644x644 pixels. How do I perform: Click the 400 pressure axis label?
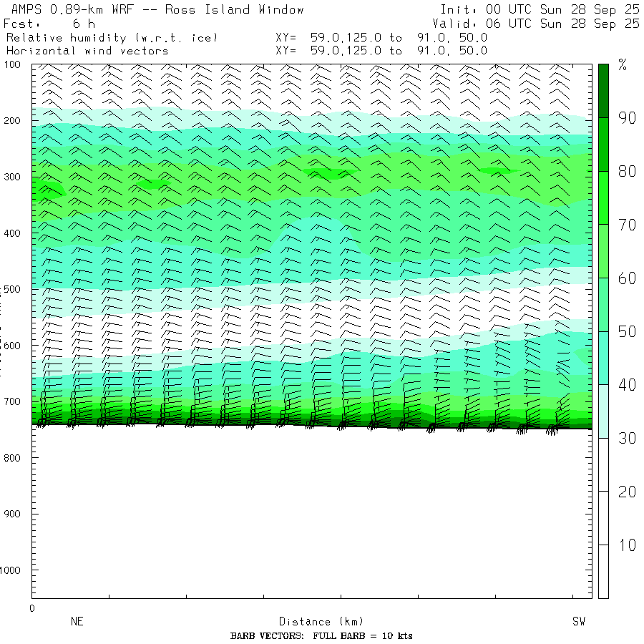tap(12, 233)
